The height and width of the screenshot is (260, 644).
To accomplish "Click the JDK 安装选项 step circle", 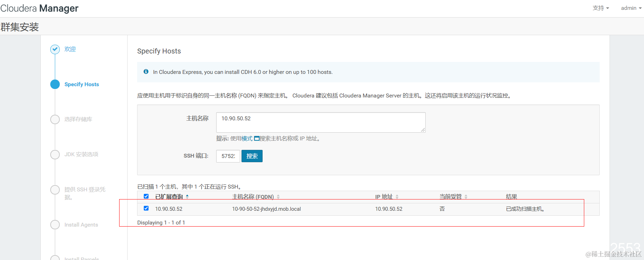I will tap(55, 154).
